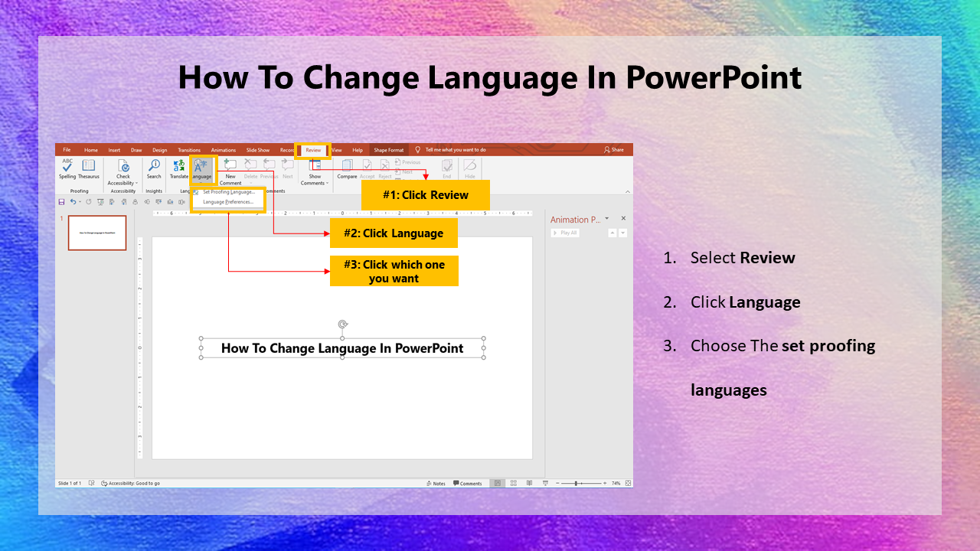Select the Review tab
980x551 pixels.
coord(313,150)
